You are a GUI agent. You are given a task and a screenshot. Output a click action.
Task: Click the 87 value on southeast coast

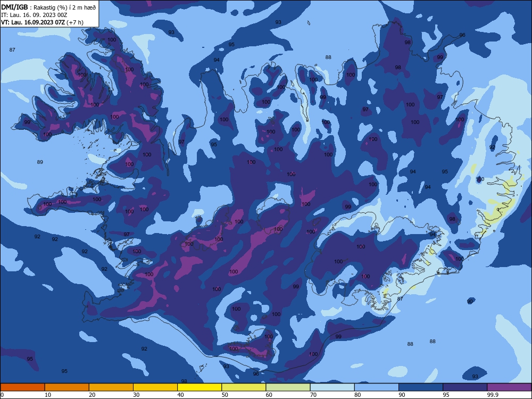[x=400, y=299]
